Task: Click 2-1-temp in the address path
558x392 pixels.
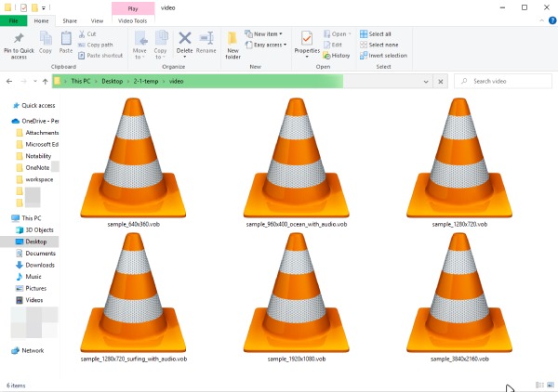Action: [146, 82]
